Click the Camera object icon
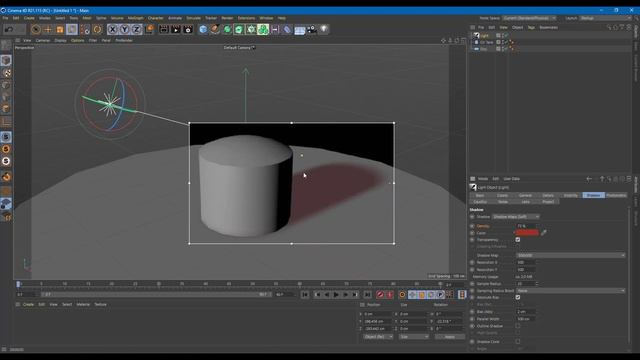 pyautogui.click(x=312, y=29)
